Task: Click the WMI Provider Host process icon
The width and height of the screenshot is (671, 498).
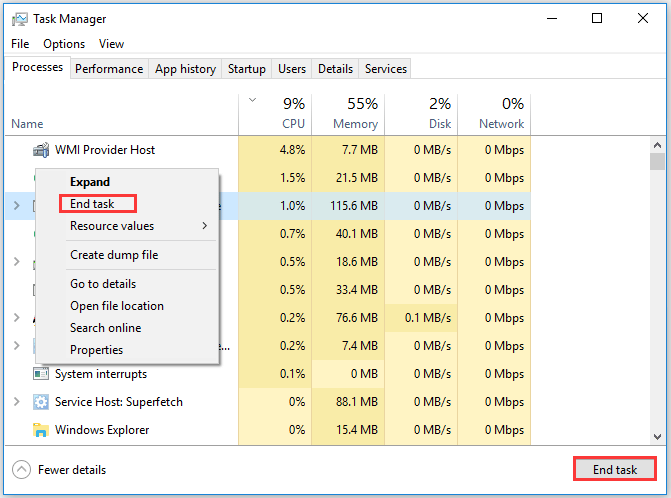Action: pos(41,150)
